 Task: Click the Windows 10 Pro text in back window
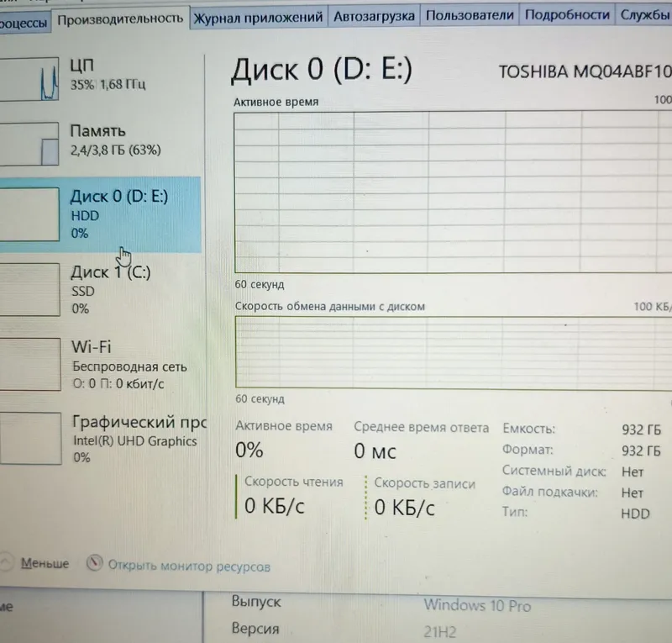click(477, 605)
